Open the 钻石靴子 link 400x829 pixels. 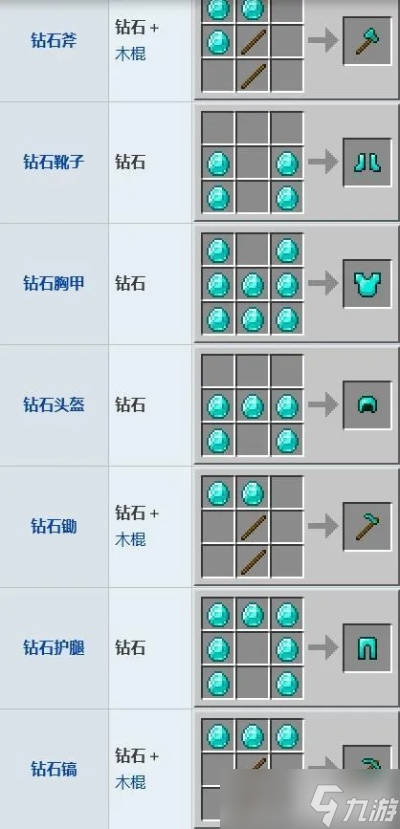coord(54,162)
